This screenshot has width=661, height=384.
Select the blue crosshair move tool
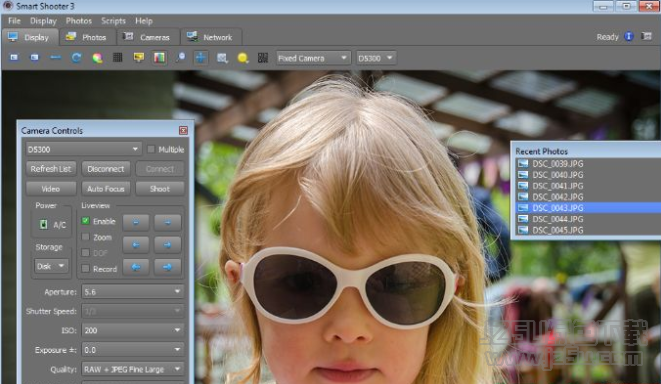coord(201,57)
